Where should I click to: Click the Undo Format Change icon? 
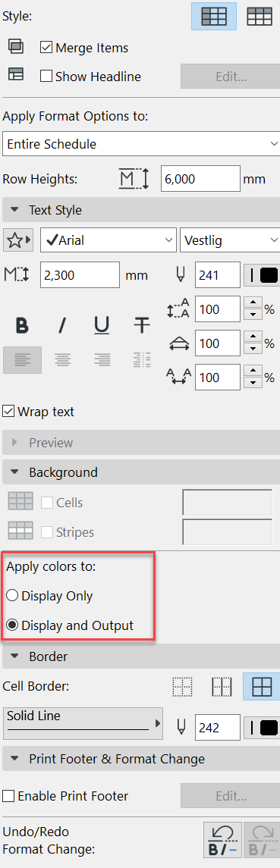(x=223, y=840)
